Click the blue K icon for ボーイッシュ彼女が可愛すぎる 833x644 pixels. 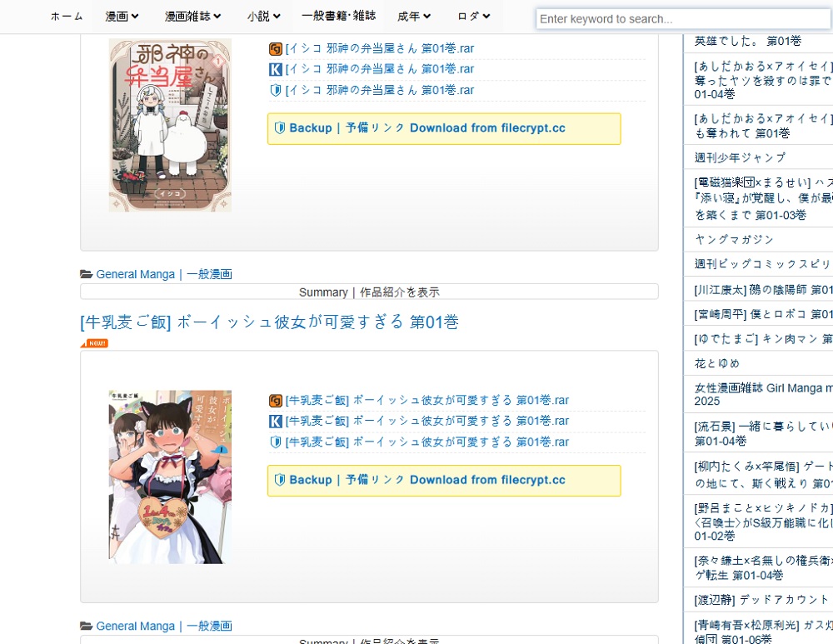[276, 422]
